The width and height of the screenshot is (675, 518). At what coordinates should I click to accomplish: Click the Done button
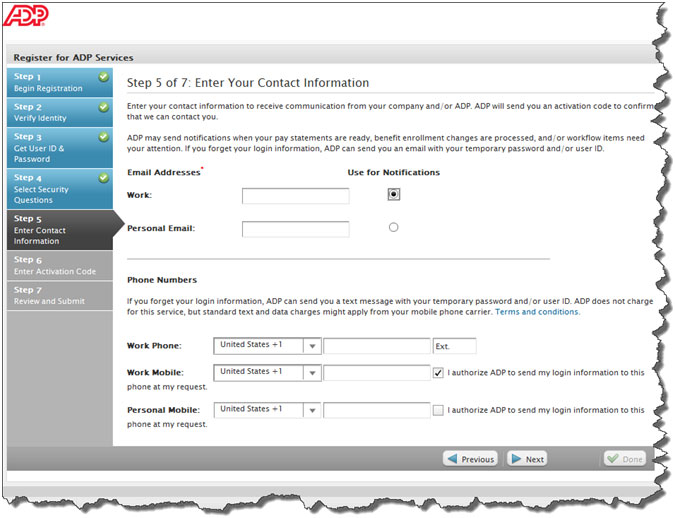tap(625, 459)
